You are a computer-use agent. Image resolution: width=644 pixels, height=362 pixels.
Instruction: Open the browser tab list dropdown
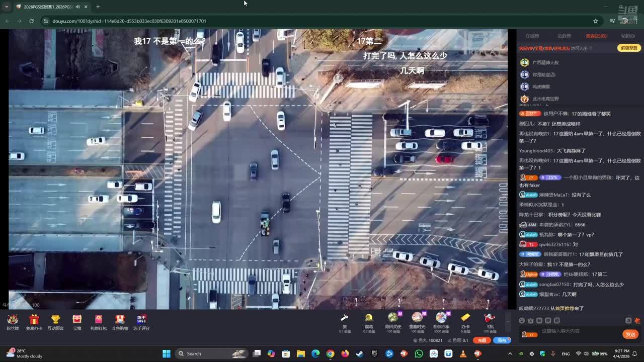[x=7, y=7]
